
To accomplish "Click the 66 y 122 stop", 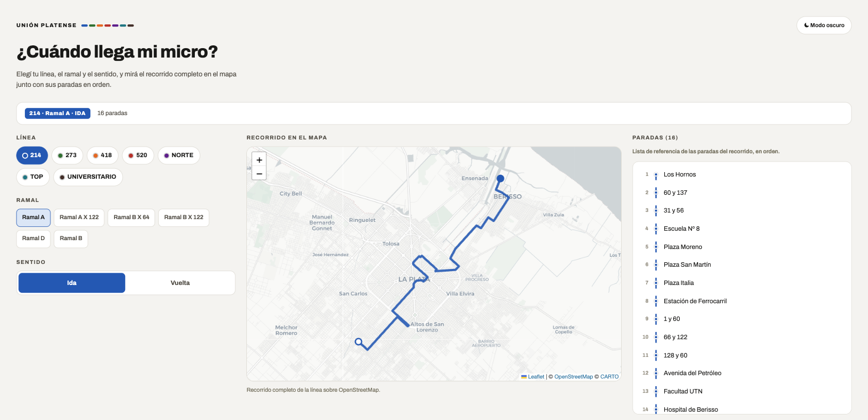I will pos(742,337).
